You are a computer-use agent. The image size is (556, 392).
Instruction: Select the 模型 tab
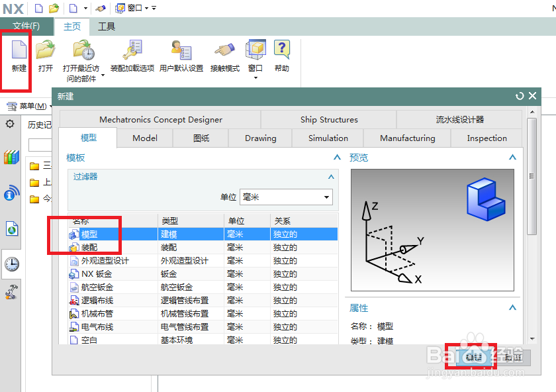(88, 138)
